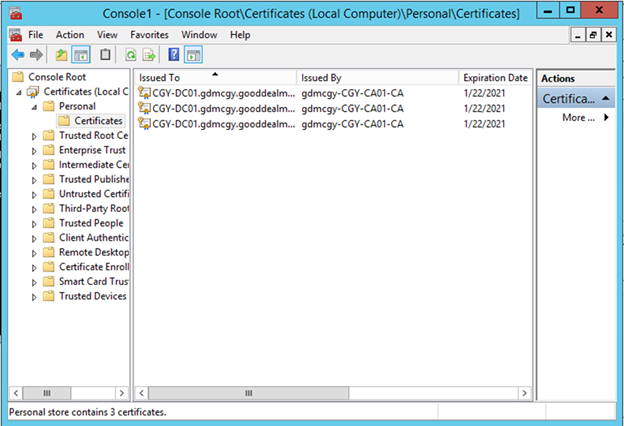624x426 pixels.
Task: Open the Window menu
Action: coord(199,35)
